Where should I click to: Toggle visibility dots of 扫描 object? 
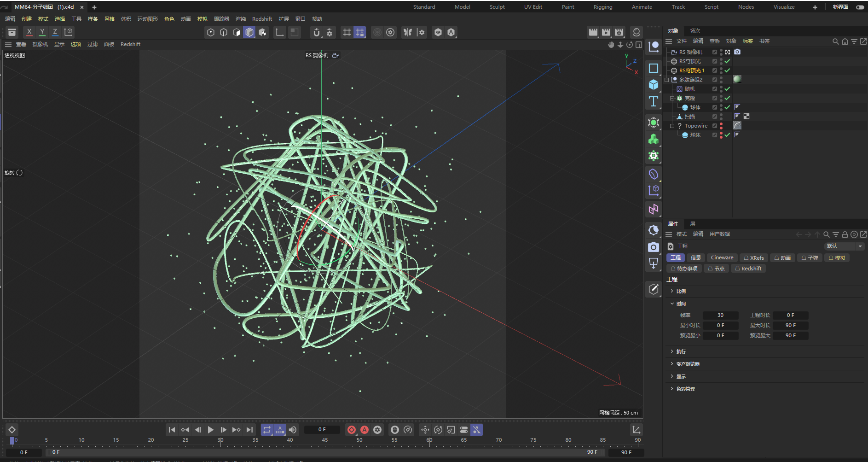click(721, 117)
